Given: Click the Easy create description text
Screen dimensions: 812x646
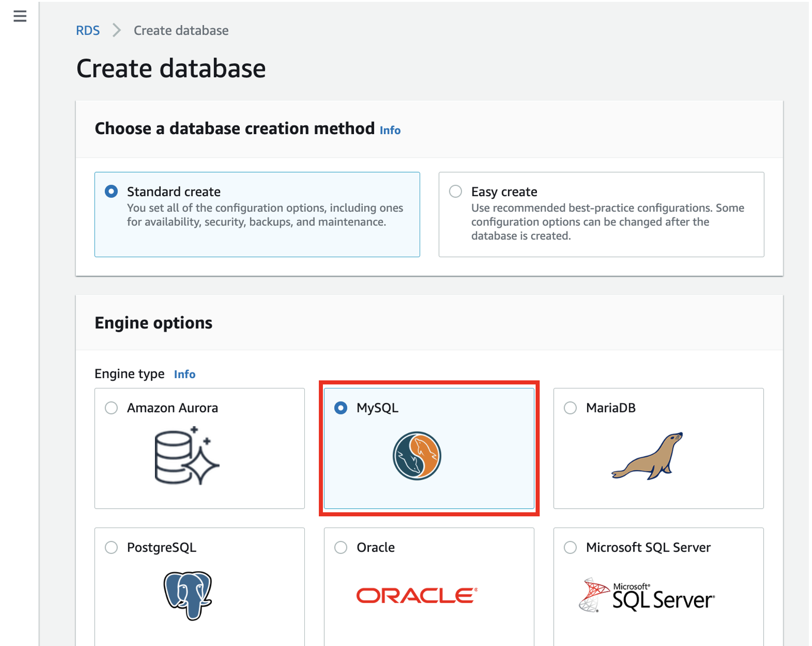Looking at the screenshot, I should click(608, 222).
